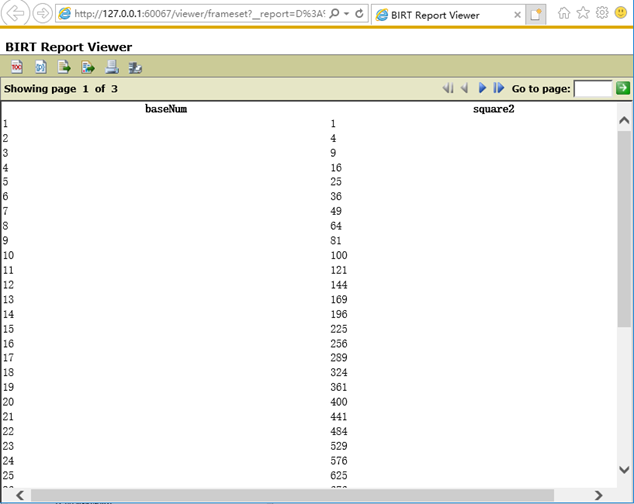
Task: Click the horizontal scrollbar right arrow
Action: 599,495
